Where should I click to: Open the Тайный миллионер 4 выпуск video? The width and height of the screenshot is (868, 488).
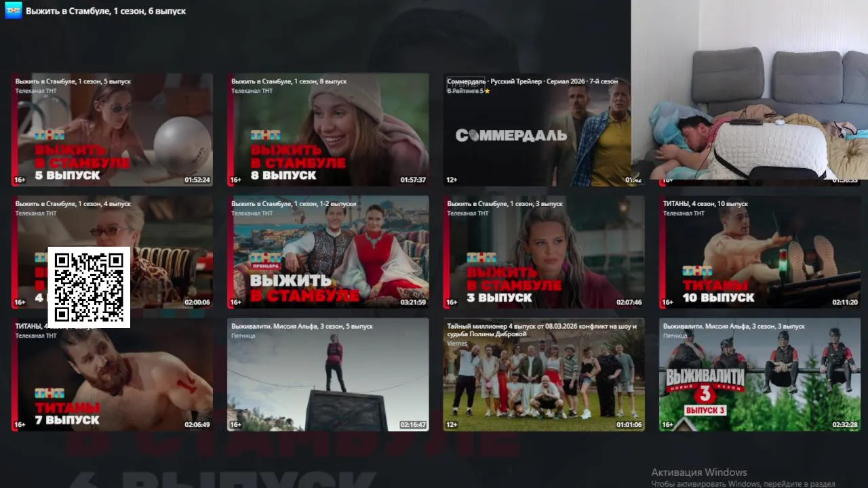point(544,375)
